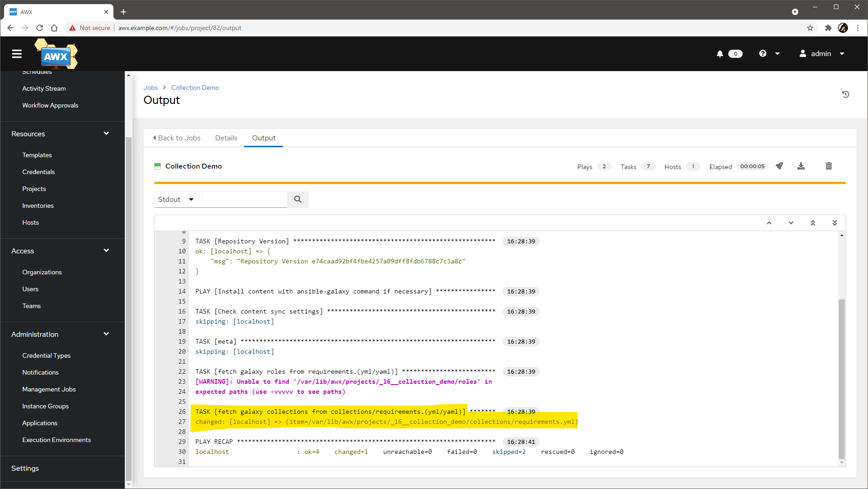Screen dimensions: 868x489
Task: Open the Stdout filter dropdown
Action: [176, 200]
